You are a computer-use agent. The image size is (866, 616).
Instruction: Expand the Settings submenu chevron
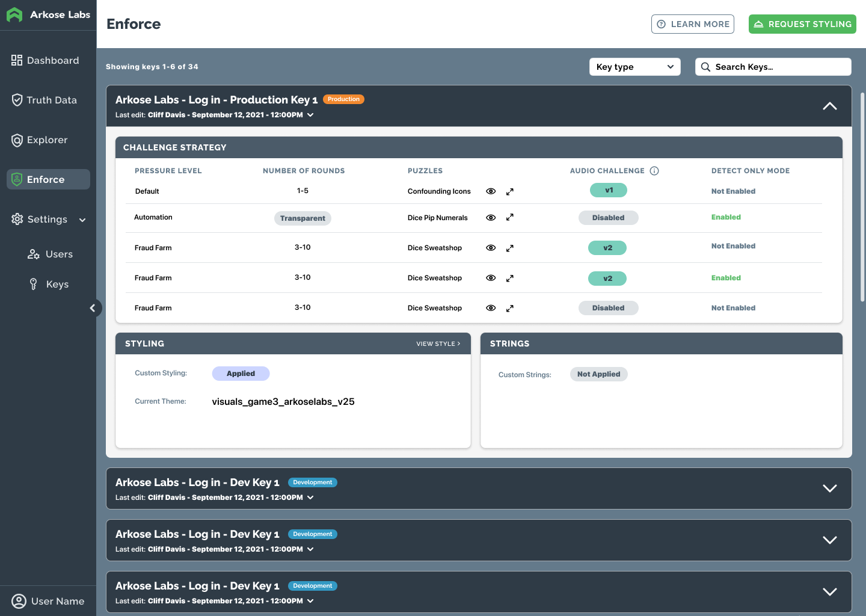coord(82,220)
